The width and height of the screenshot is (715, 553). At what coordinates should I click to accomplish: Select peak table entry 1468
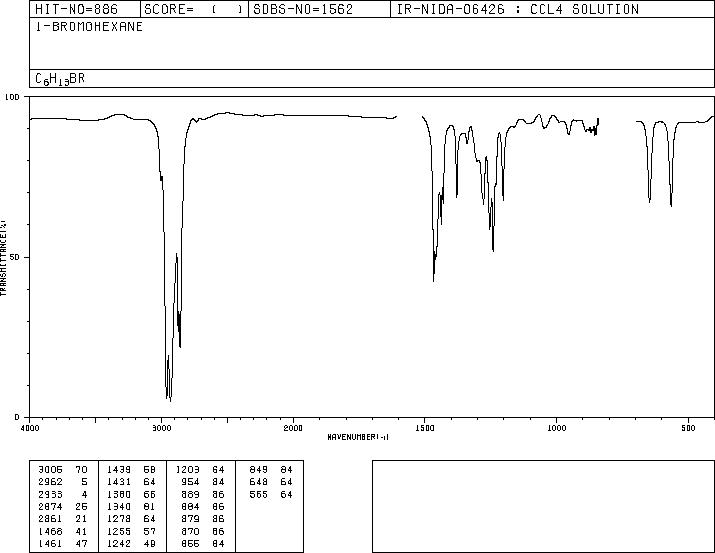[50, 531]
